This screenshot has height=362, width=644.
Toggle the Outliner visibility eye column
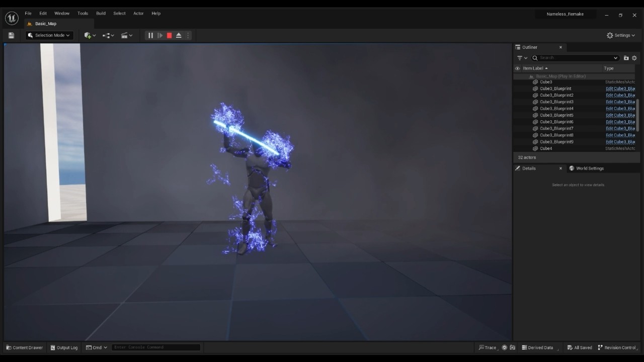(517, 68)
